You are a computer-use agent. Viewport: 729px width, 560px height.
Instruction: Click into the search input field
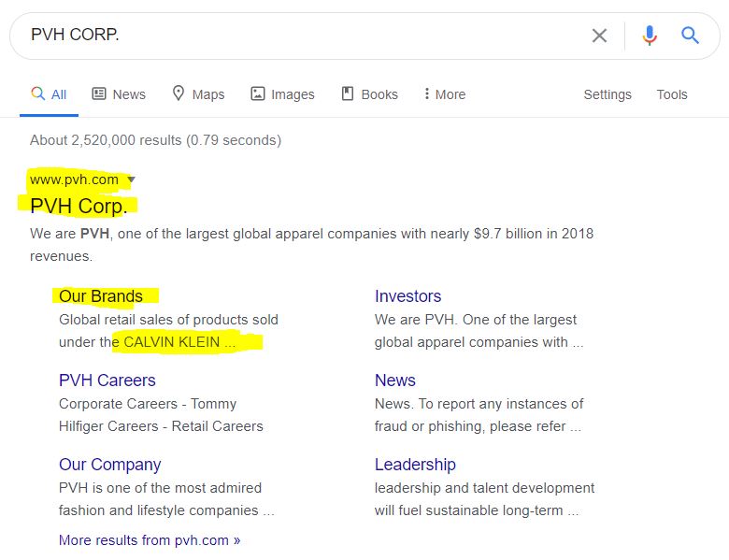[x=299, y=36]
